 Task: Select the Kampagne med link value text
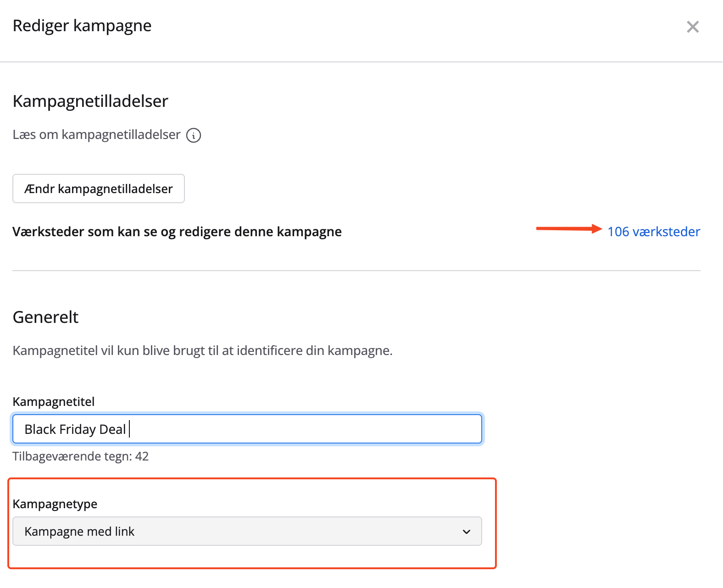pyautogui.click(x=79, y=532)
